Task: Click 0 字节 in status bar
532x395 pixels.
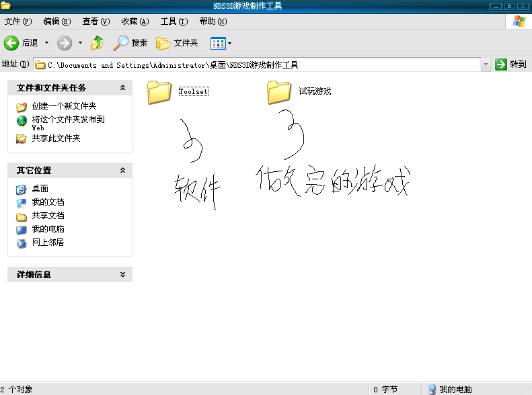Action: pyautogui.click(x=385, y=390)
